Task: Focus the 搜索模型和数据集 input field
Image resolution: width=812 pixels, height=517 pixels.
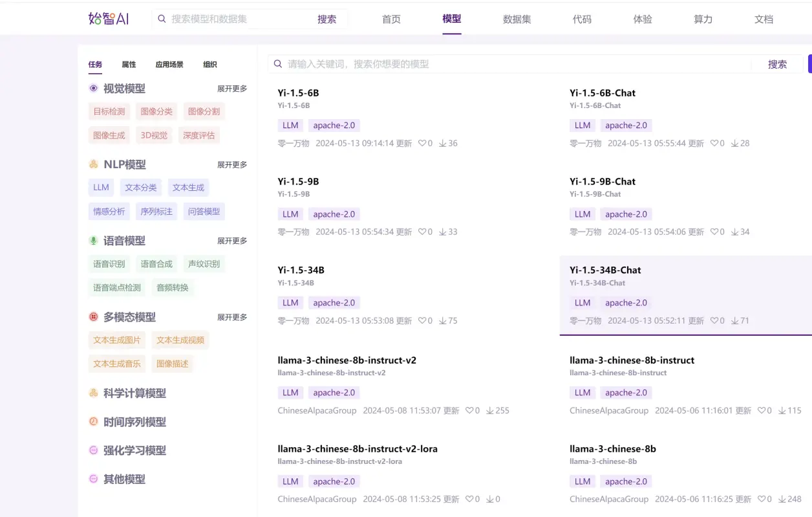Action: (239, 19)
